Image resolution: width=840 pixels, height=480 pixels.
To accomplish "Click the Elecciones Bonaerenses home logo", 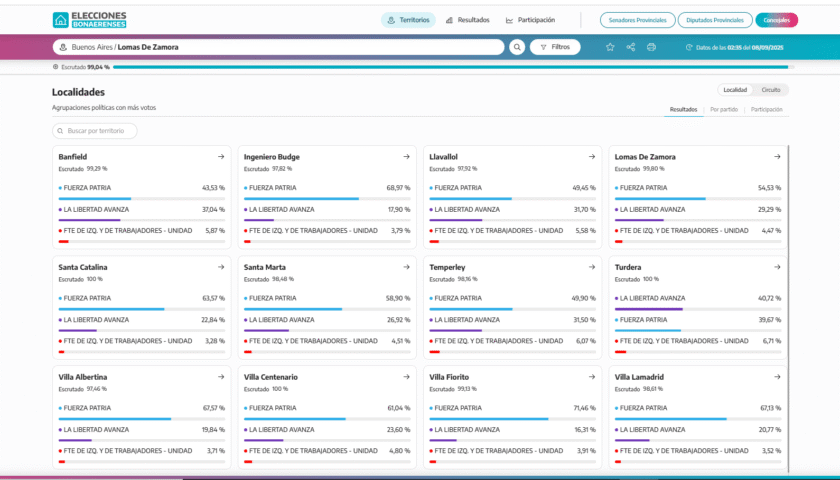I will (x=89, y=19).
